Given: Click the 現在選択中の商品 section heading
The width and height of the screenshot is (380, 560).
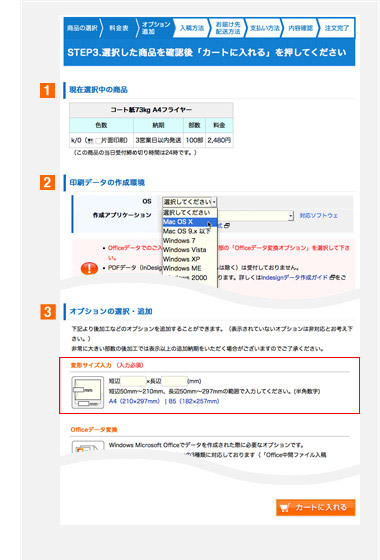Looking at the screenshot, I should tap(99, 90).
